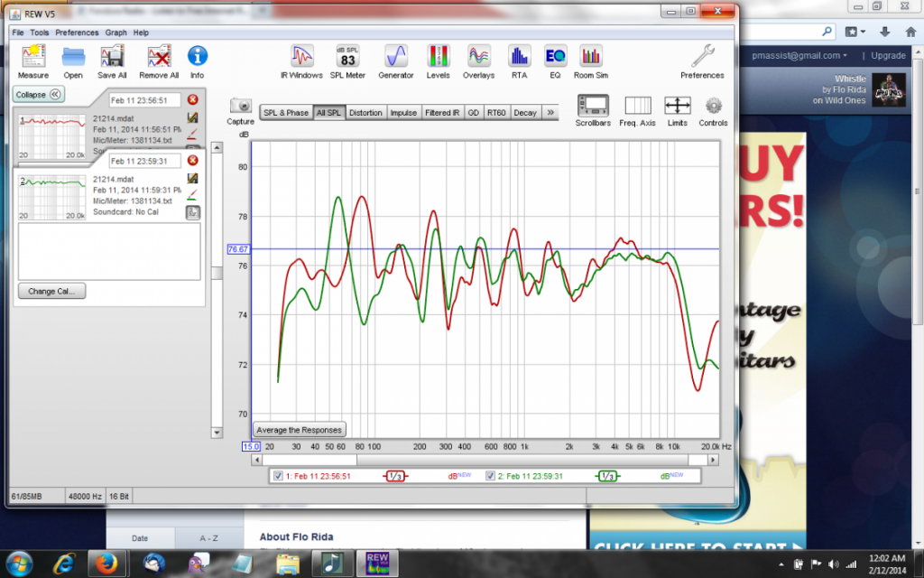Open the EQ window
924x578 pixels.
pos(555,62)
